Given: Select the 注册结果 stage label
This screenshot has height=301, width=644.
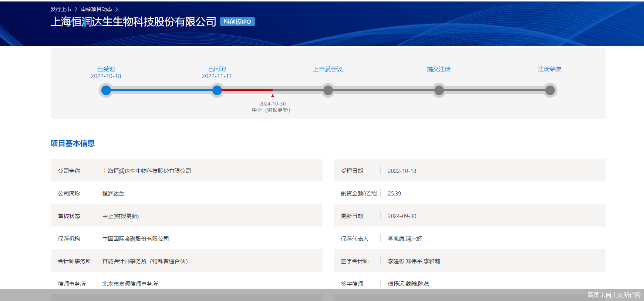Looking at the screenshot, I should tap(550, 69).
